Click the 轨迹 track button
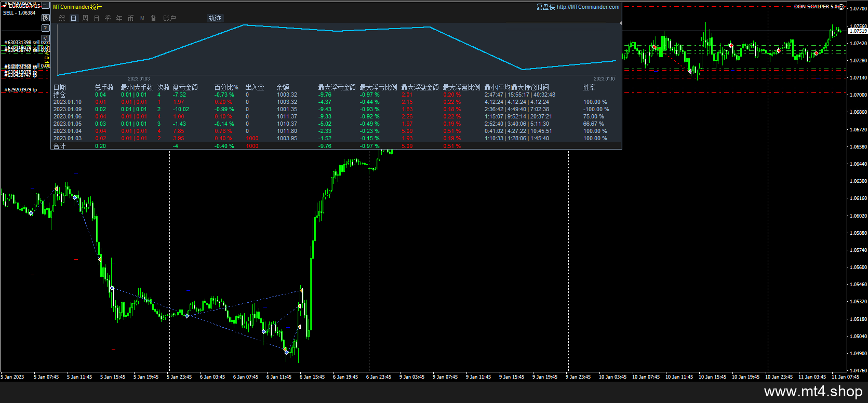 (x=215, y=18)
